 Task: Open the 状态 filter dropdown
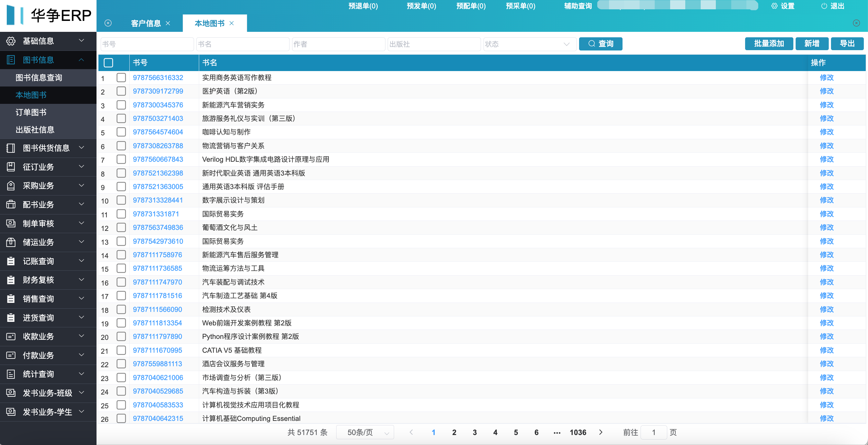(529, 44)
